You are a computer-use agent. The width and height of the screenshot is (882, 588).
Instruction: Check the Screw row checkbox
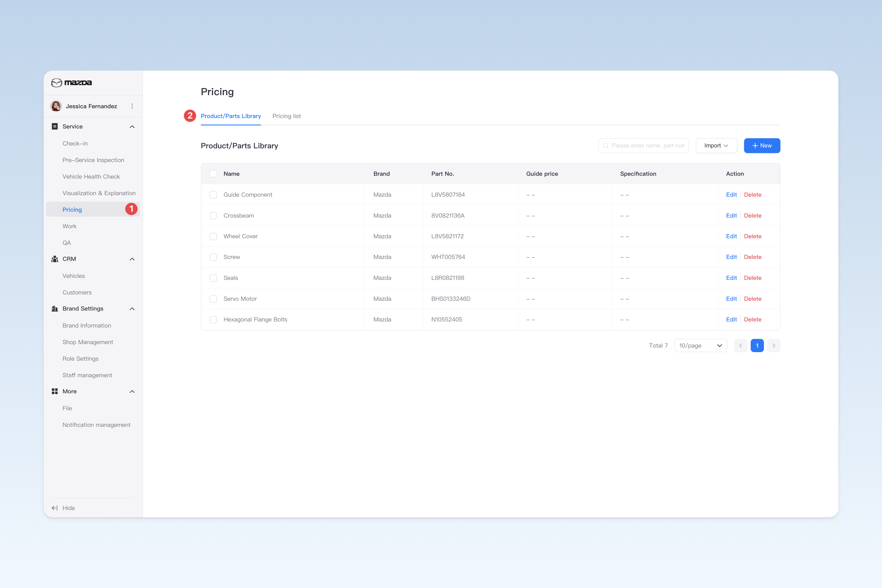213,257
